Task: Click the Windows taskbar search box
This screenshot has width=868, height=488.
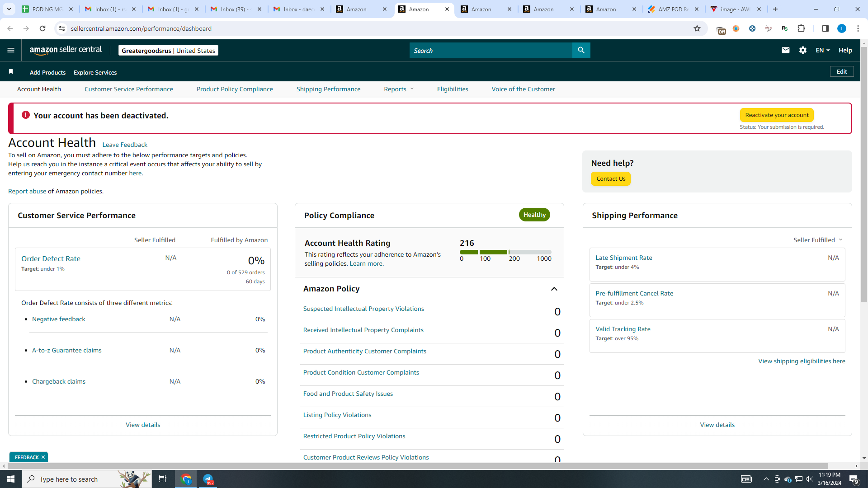Action: [86, 479]
